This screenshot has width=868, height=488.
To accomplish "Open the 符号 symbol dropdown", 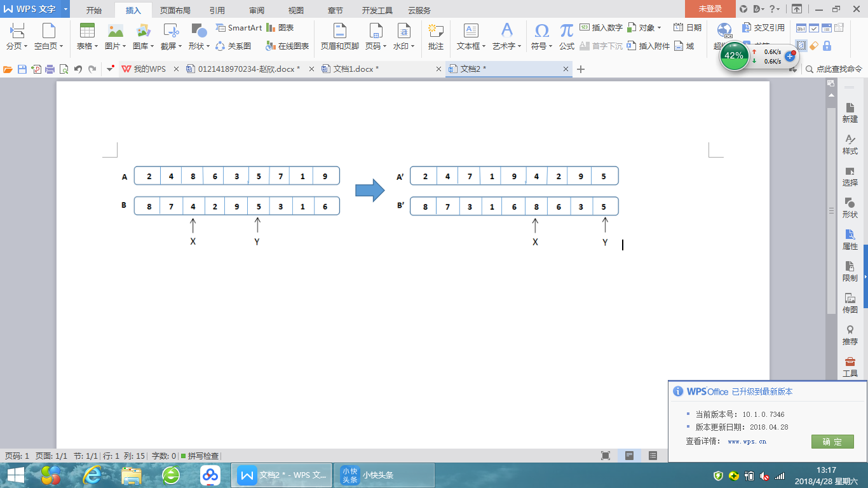I will tap(541, 46).
